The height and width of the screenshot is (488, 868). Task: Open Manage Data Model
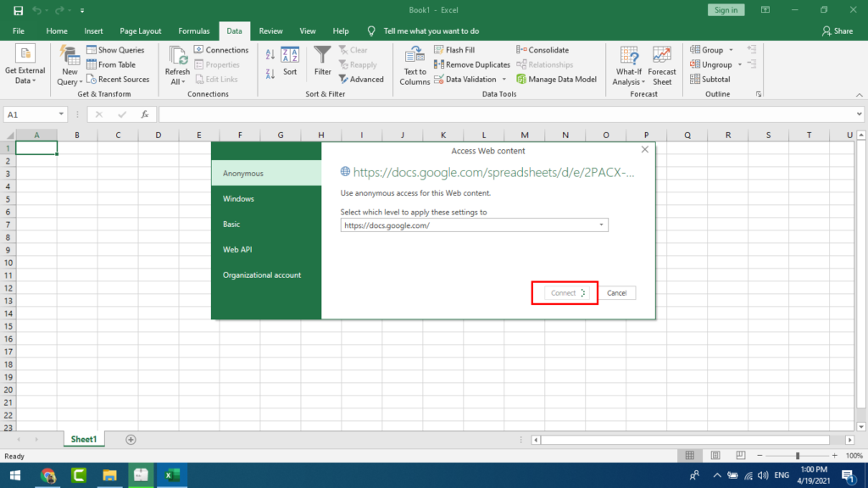(x=556, y=79)
